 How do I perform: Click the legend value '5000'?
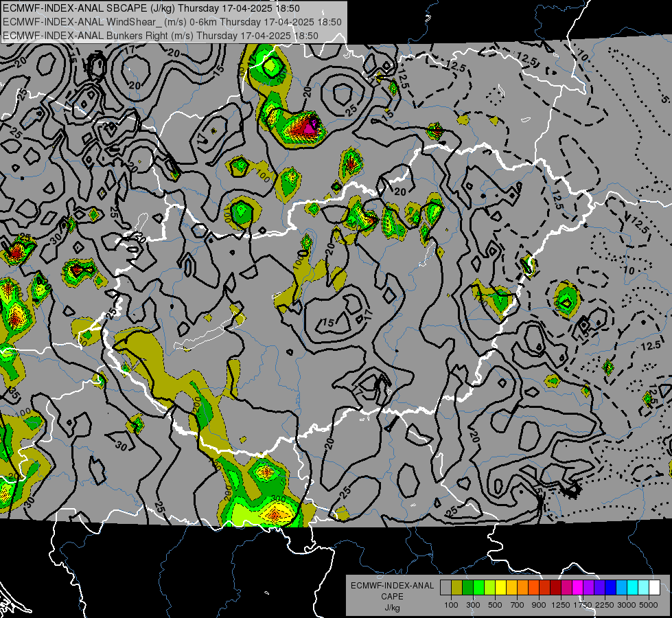click(x=649, y=605)
